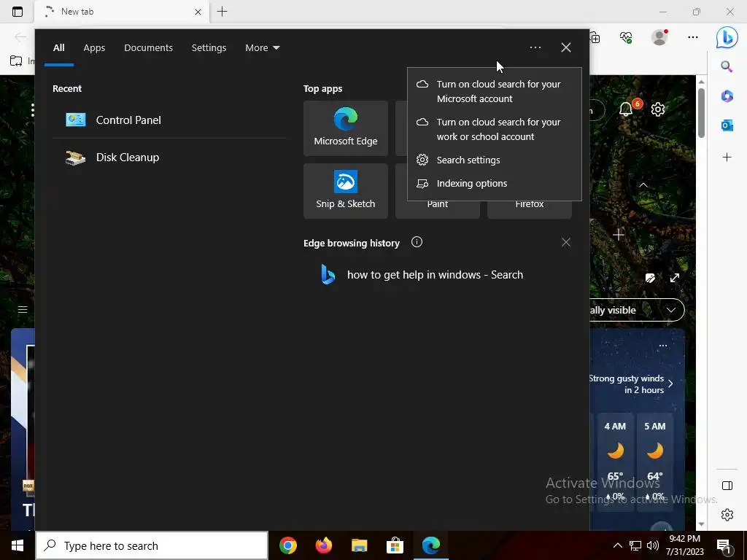
Task: Open Microsoft 365 in Edge sidebar
Action: pyautogui.click(x=727, y=96)
